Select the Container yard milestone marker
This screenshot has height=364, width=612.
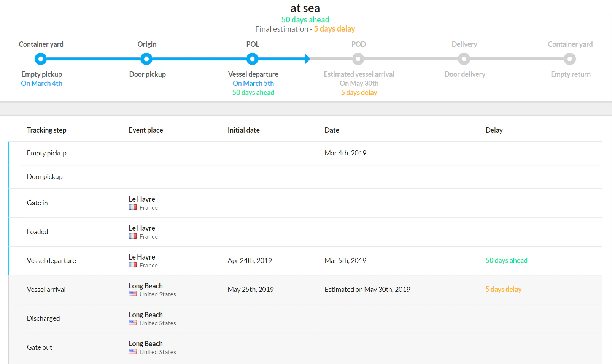(x=41, y=59)
